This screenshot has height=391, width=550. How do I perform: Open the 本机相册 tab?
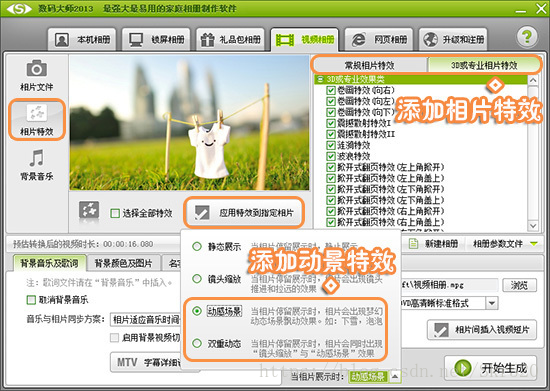82,40
